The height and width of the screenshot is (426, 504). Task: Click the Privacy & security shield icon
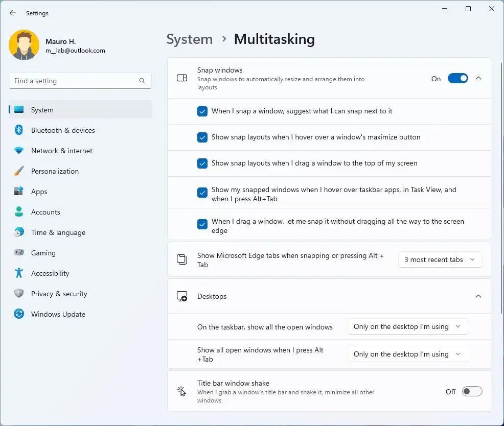pos(19,294)
